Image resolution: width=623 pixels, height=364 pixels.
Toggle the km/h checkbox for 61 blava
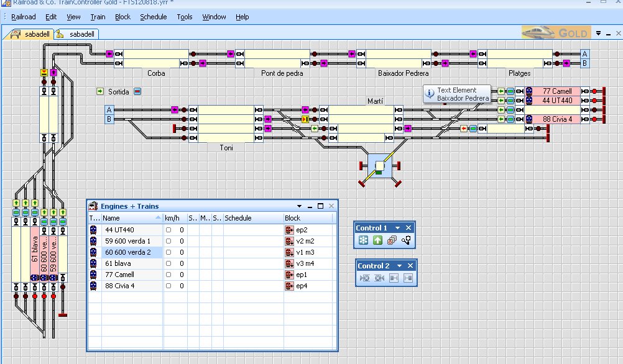tap(168, 263)
